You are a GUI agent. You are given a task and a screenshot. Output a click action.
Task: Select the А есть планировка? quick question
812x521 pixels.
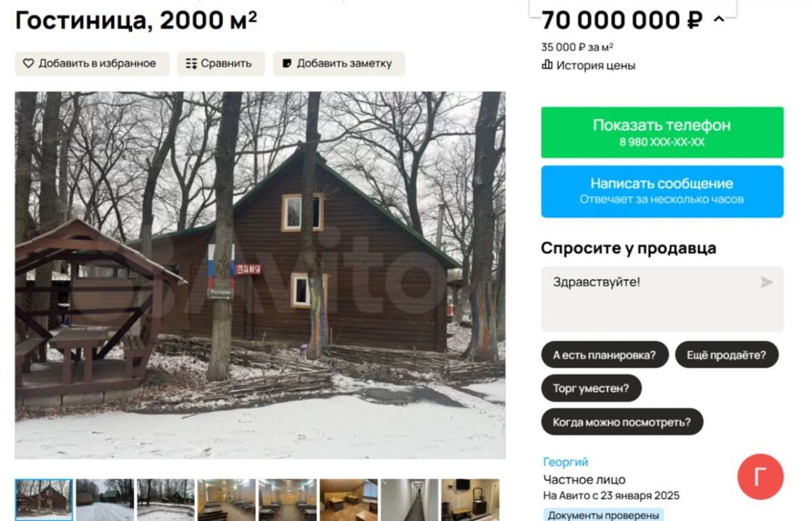click(604, 355)
